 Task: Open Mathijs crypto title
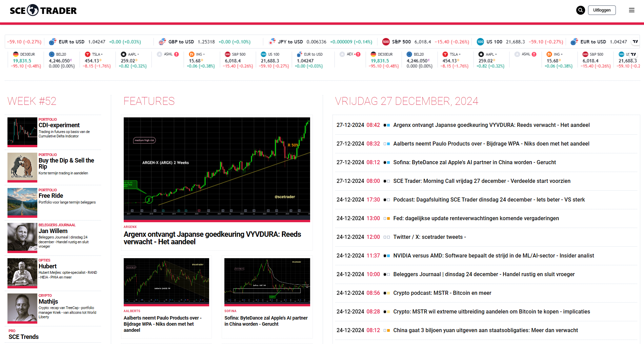pyautogui.click(x=48, y=302)
